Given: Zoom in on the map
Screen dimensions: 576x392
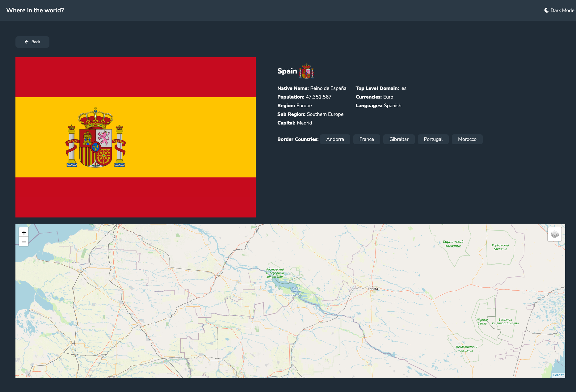Looking at the screenshot, I should point(24,232).
